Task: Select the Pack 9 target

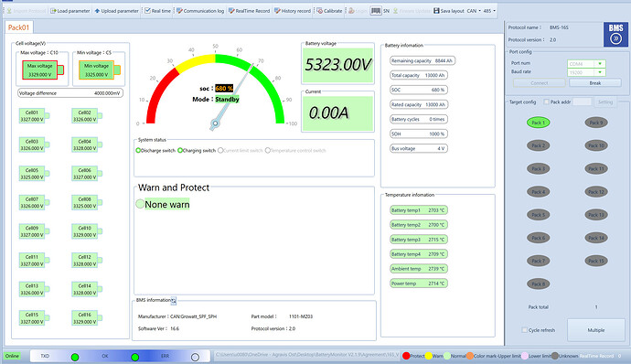Action: [x=596, y=123]
